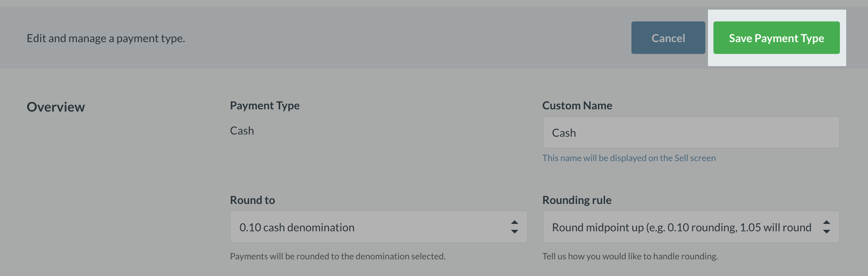Click the Sell screen display hint text
This screenshot has height=276, width=868.
click(x=629, y=158)
